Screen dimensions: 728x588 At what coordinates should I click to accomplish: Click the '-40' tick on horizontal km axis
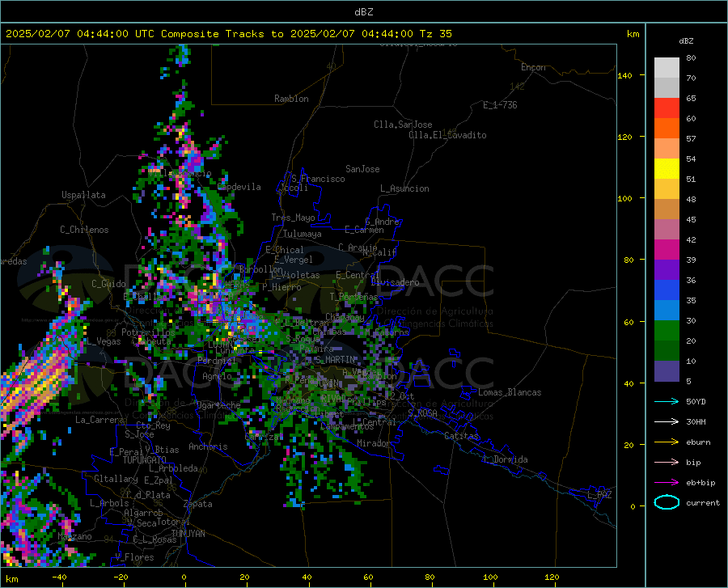click(x=59, y=577)
